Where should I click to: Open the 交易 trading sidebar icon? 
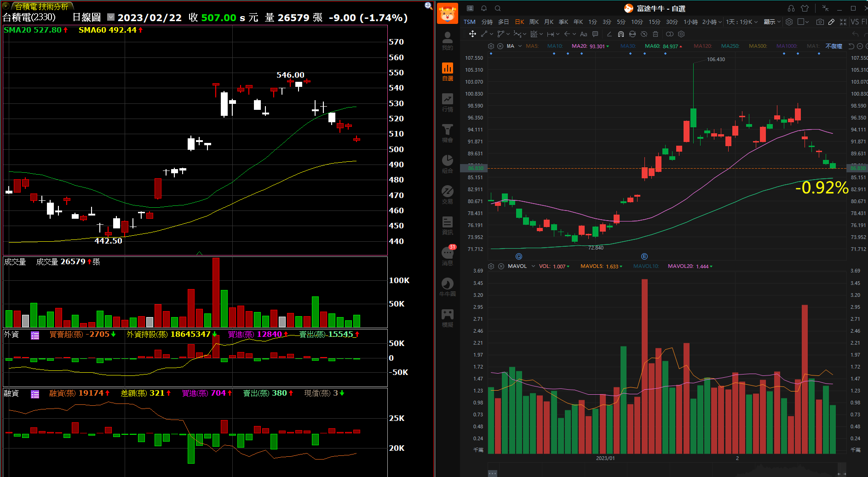pos(448,194)
